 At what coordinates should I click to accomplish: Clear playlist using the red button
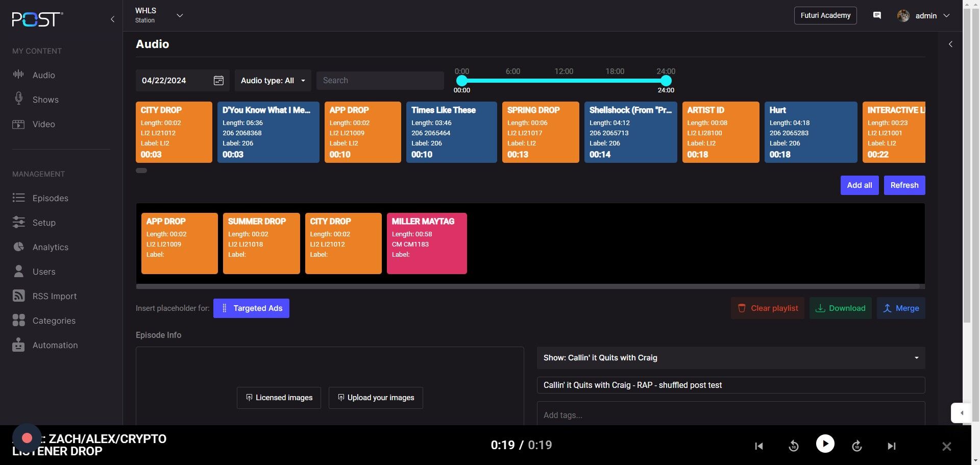click(x=767, y=308)
